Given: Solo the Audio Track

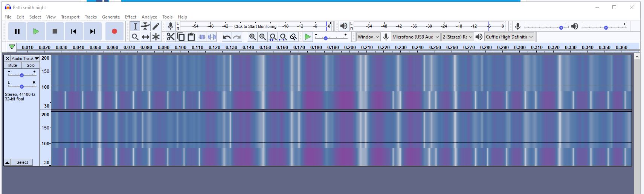Looking at the screenshot, I should (31, 65).
